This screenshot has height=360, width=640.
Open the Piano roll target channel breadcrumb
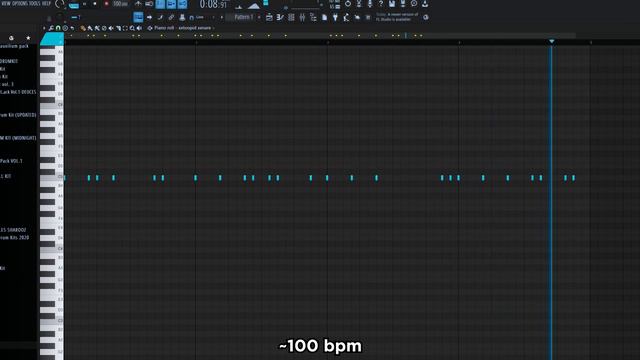[x=182, y=28]
